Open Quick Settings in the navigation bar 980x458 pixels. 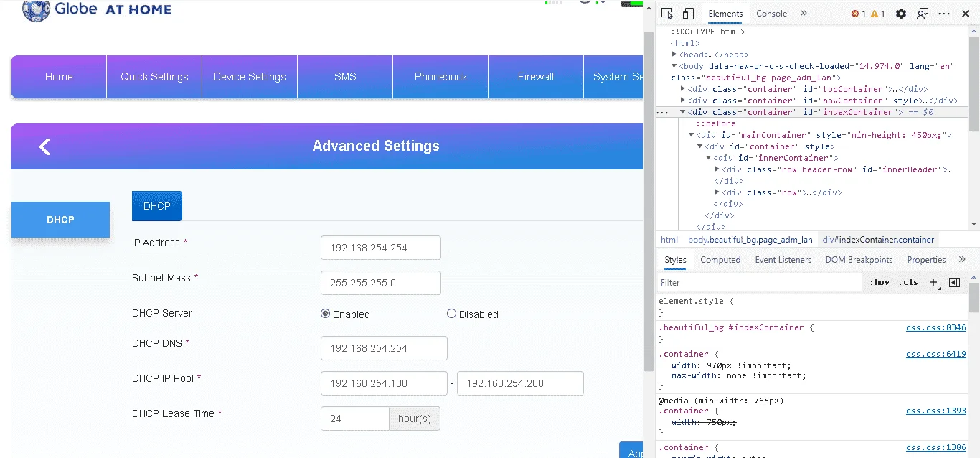point(154,77)
